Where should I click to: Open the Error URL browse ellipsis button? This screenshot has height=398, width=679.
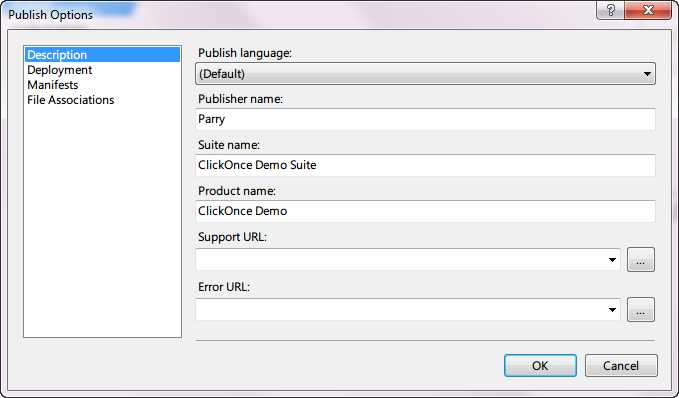coord(641,310)
